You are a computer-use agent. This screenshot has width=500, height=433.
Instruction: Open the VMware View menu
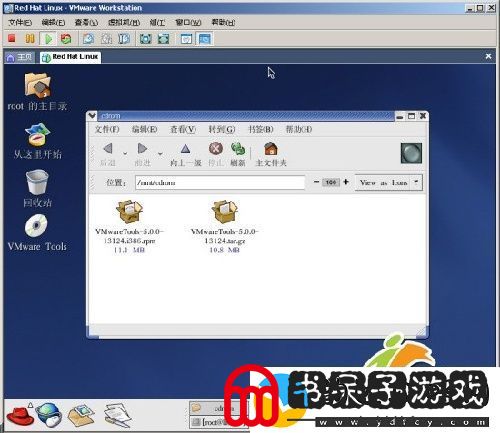(x=86, y=22)
